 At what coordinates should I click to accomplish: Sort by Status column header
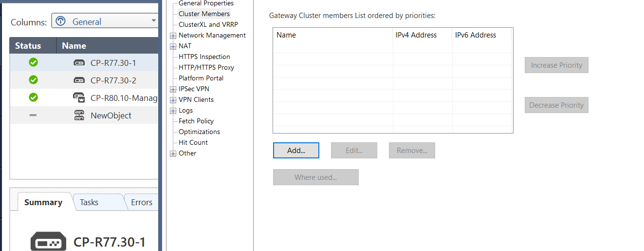tap(33, 46)
